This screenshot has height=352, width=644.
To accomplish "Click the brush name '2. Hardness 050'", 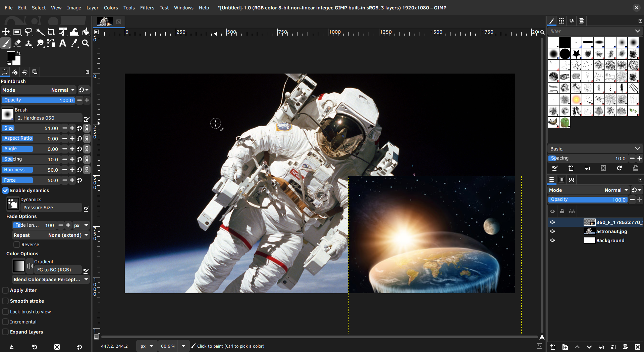I will (48, 118).
